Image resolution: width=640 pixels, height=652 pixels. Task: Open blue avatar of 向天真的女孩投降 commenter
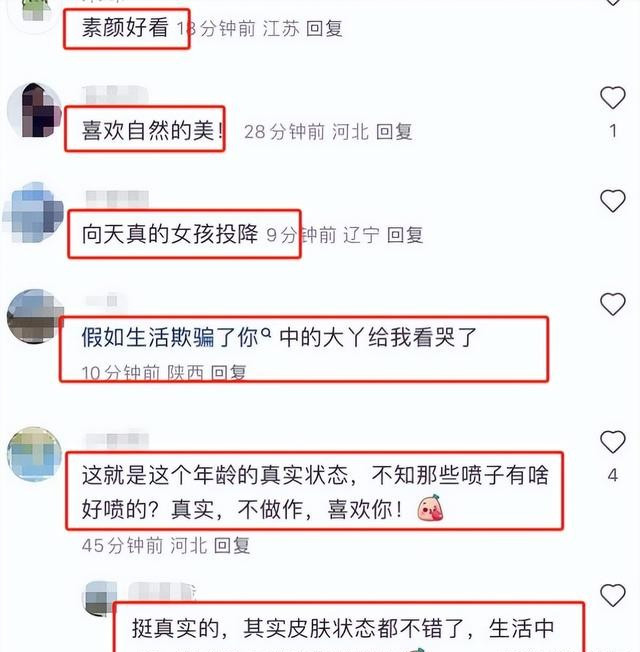click(33, 212)
